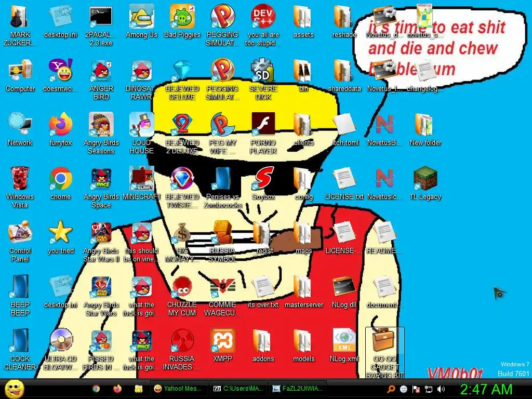Open the config folder

click(303, 183)
